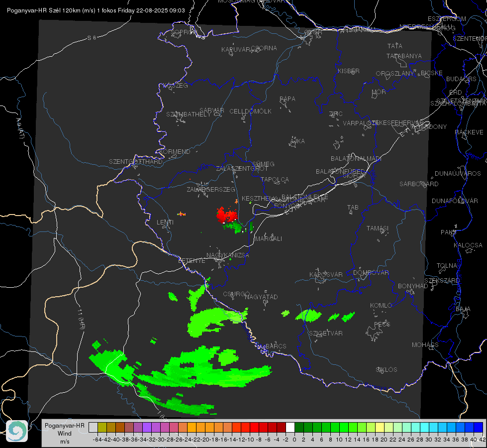Click the red radar echo west of Keszthely
487x448 pixels.
pyautogui.click(x=226, y=215)
